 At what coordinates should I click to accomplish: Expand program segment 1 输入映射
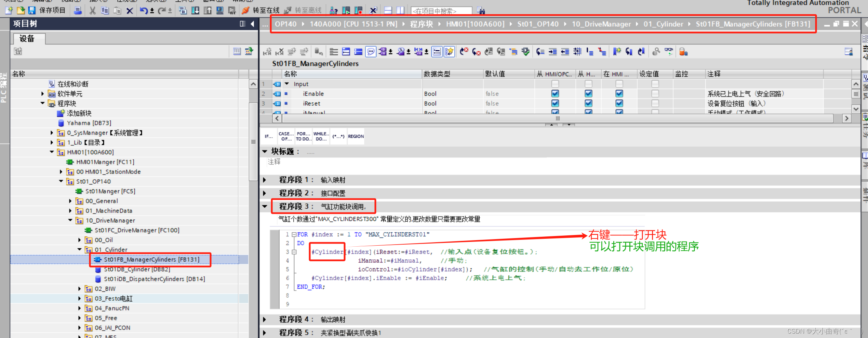(265, 180)
